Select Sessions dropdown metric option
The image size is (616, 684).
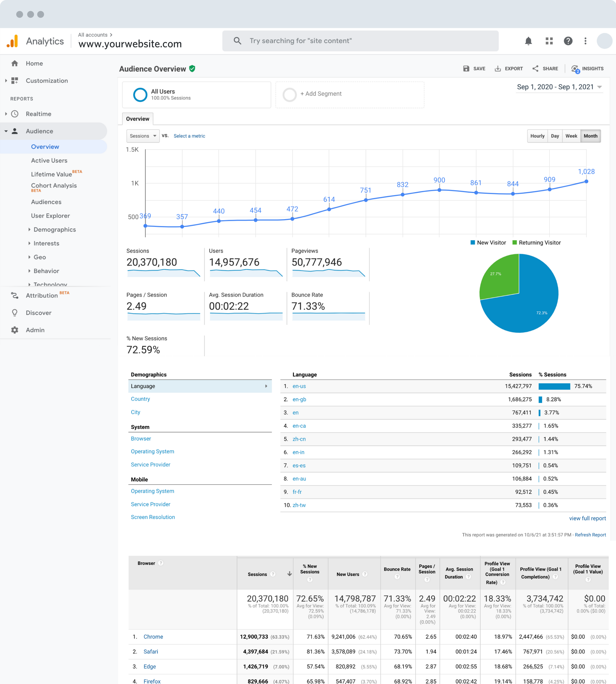pos(141,135)
